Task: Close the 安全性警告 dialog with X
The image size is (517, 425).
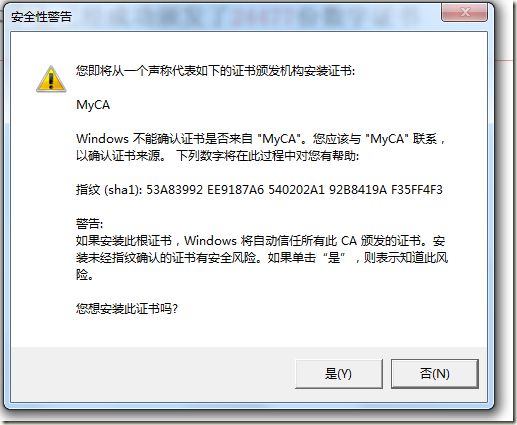Action: coord(465,13)
